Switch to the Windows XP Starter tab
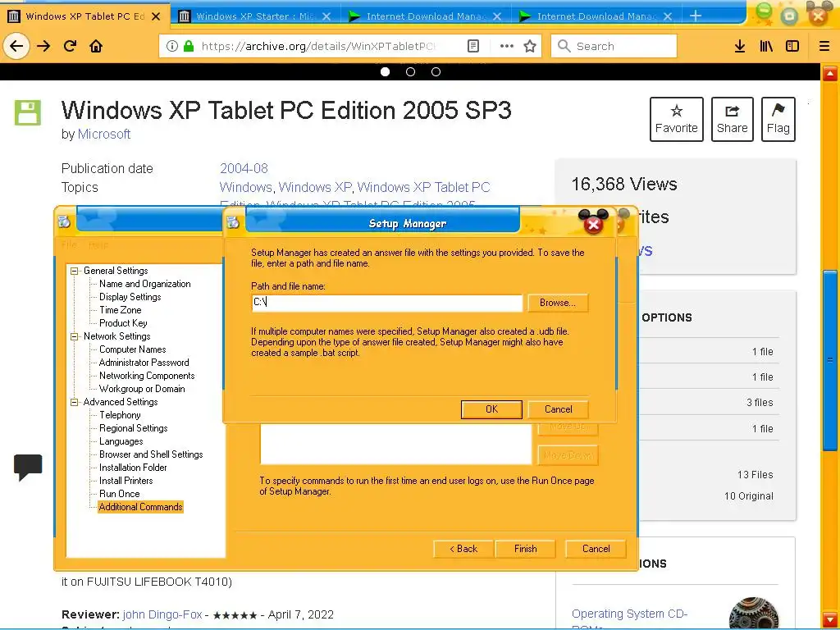Viewport: 840px width, 630px height. [x=256, y=16]
